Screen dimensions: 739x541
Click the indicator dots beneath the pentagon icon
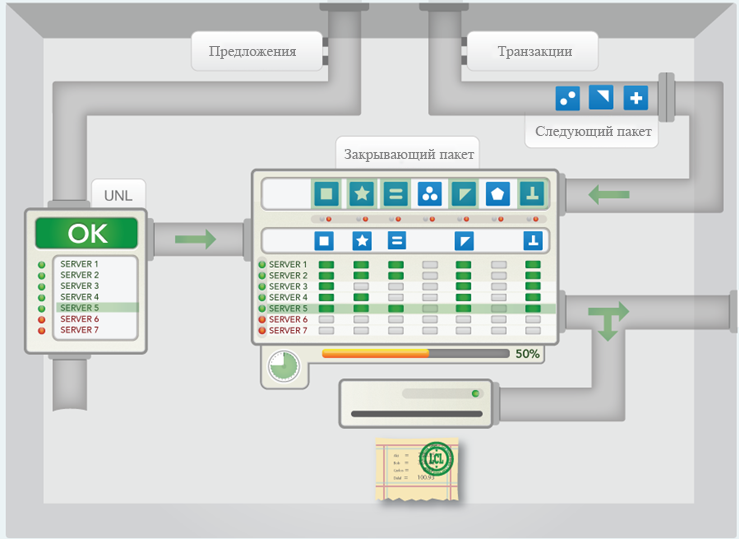[x=498, y=219]
